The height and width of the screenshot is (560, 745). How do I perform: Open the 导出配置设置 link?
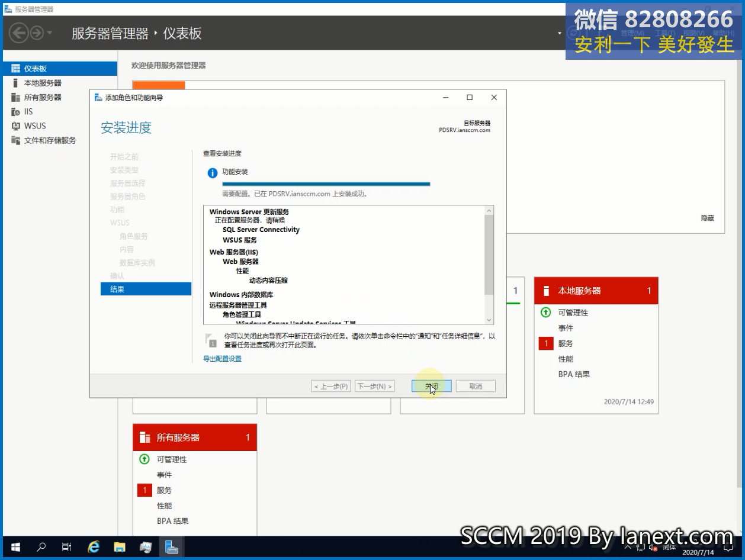(222, 359)
